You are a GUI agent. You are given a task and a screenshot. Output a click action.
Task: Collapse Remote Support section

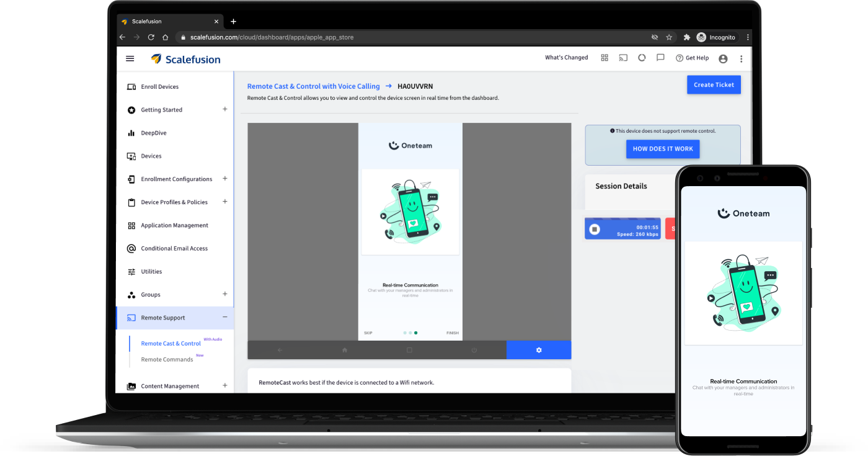pyautogui.click(x=224, y=317)
